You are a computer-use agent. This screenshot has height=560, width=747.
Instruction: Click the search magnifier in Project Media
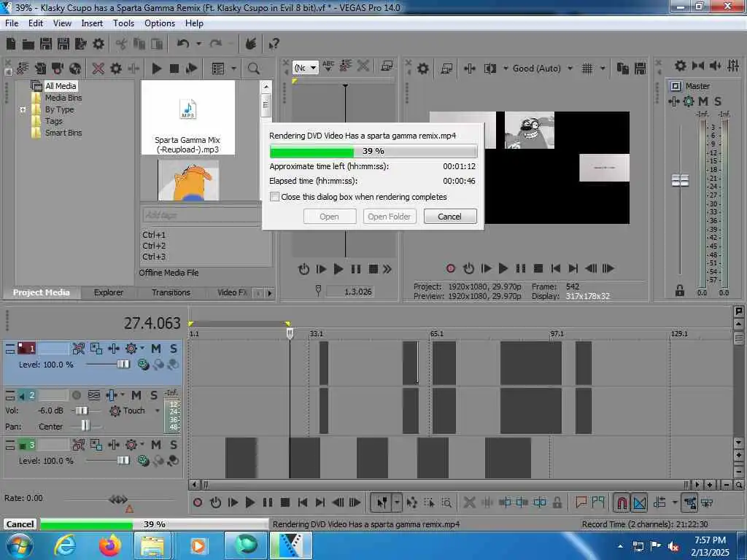pyautogui.click(x=253, y=69)
